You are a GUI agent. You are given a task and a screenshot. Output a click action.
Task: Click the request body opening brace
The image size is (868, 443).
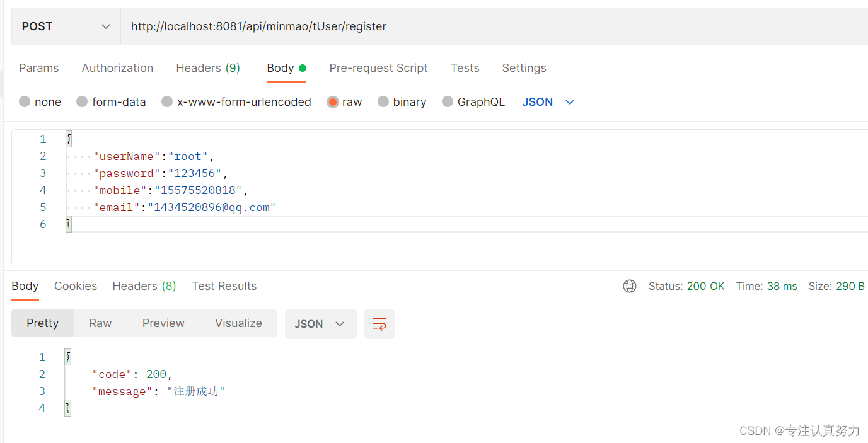point(68,139)
